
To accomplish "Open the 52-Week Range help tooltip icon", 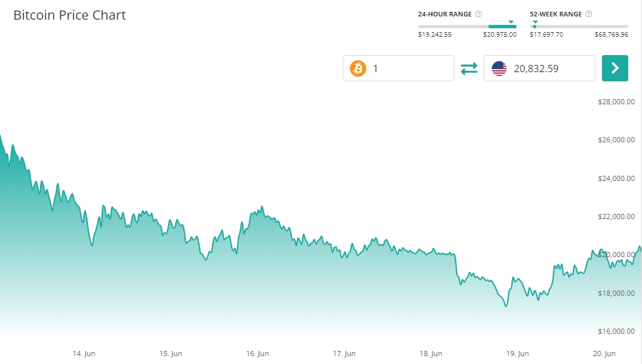I will (589, 14).
